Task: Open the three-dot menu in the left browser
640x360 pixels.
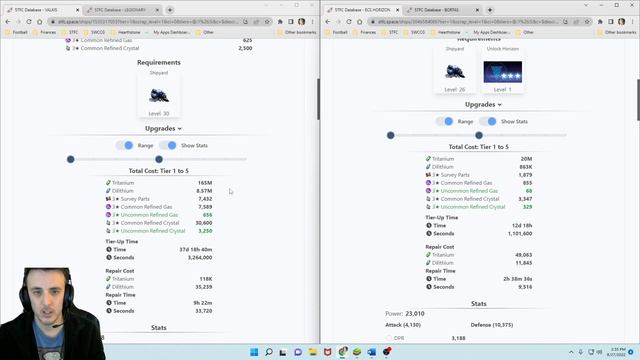Action: [x=313, y=22]
